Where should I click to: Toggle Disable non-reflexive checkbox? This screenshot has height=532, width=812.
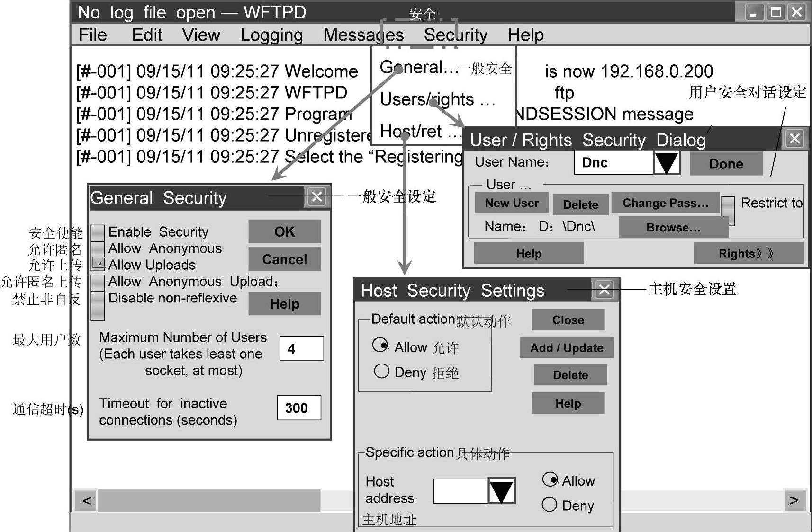98,305
